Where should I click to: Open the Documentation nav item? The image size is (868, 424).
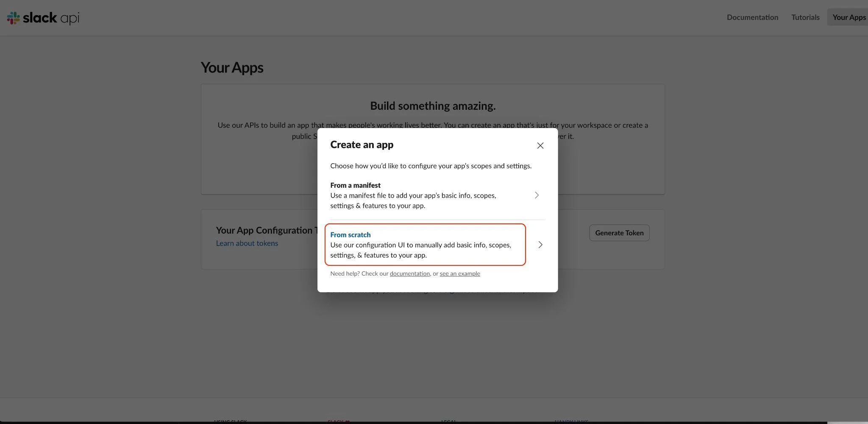pos(752,17)
